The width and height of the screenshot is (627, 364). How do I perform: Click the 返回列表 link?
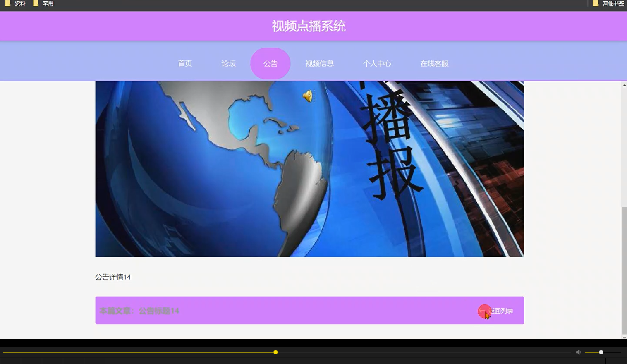pyautogui.click(x=501, y=311)
